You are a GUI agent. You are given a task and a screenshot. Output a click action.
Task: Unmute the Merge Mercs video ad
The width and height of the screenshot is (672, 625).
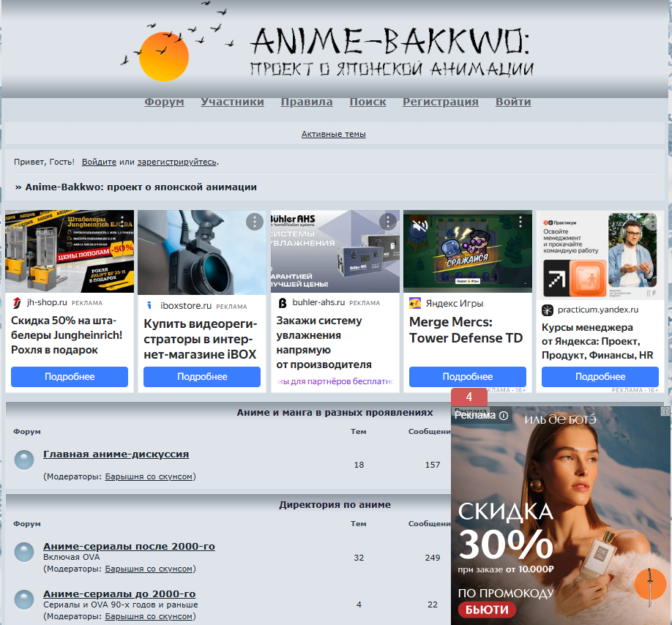[x=419, y=225]
